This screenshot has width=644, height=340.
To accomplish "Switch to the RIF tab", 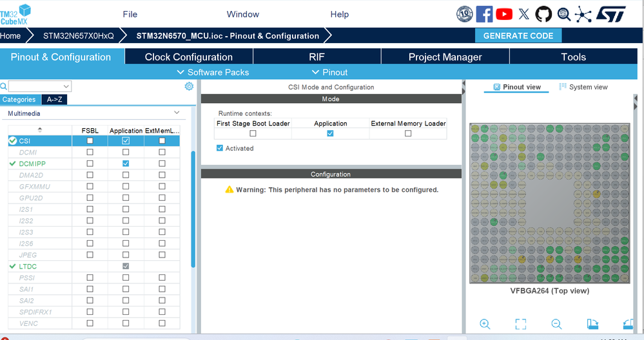I will coord(317,57).
